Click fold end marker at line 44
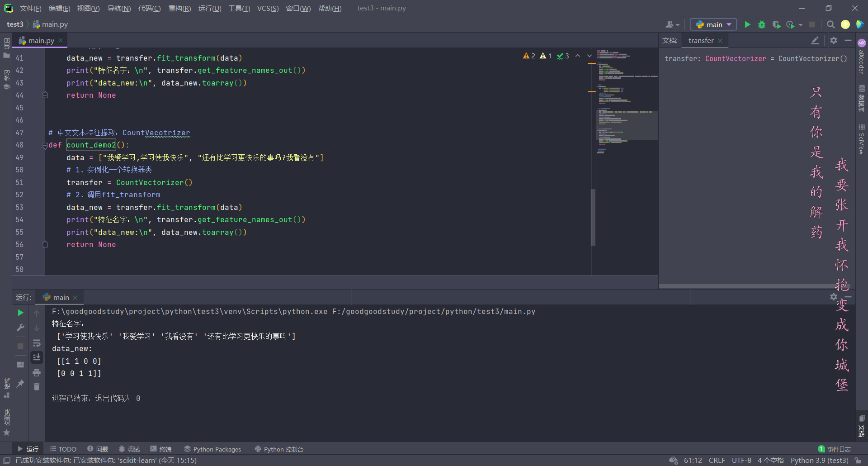This screenshot has height=466, width=868. [x=45, y=95]
